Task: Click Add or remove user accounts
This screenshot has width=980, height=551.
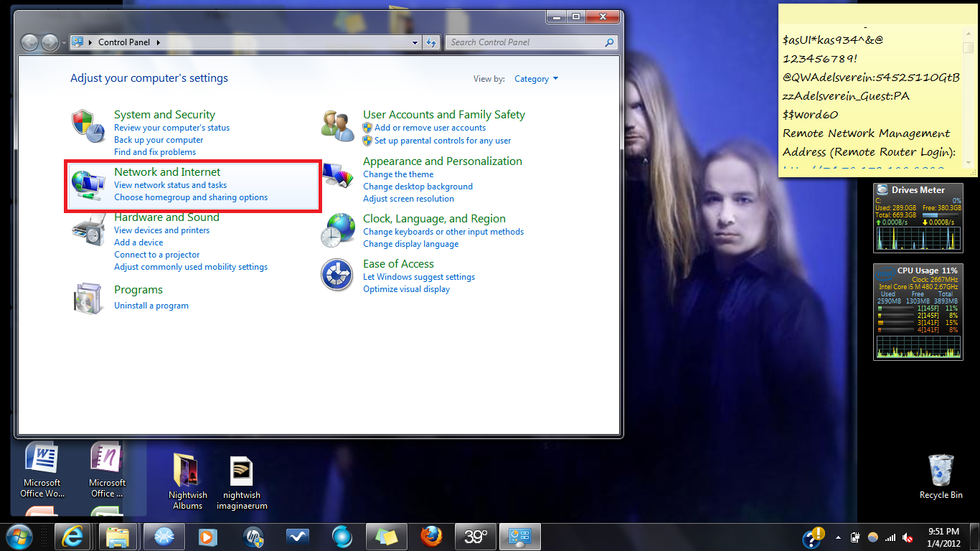Action: coord(430,128)
